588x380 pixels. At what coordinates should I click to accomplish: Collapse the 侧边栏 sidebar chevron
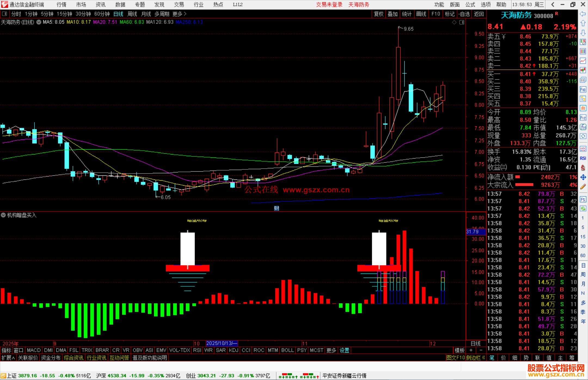click(x=483, y=358)
